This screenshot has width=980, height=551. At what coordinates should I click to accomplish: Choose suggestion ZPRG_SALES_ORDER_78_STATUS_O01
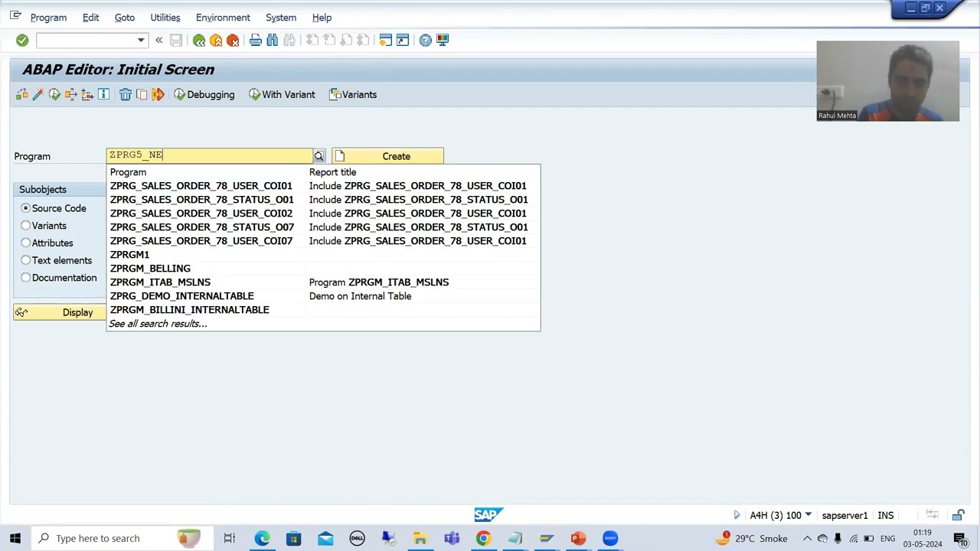tap(323, 200)
